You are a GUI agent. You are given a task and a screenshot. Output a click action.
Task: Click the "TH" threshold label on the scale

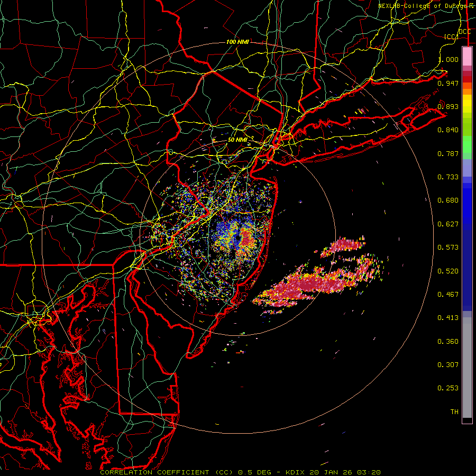tap(454, 412)
